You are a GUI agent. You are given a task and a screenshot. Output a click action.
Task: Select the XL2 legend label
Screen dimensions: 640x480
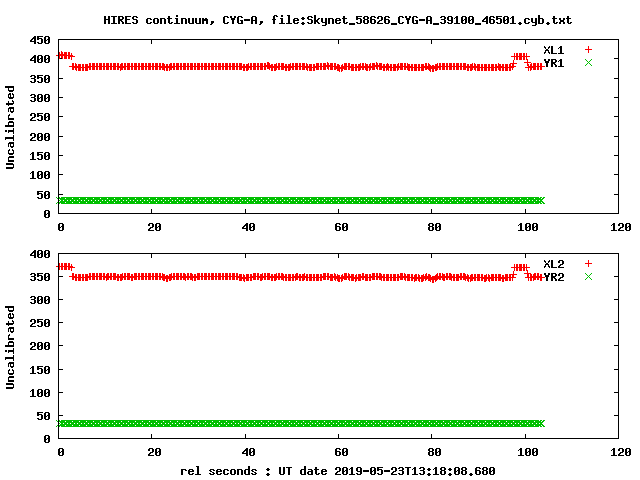pos(553,264)
